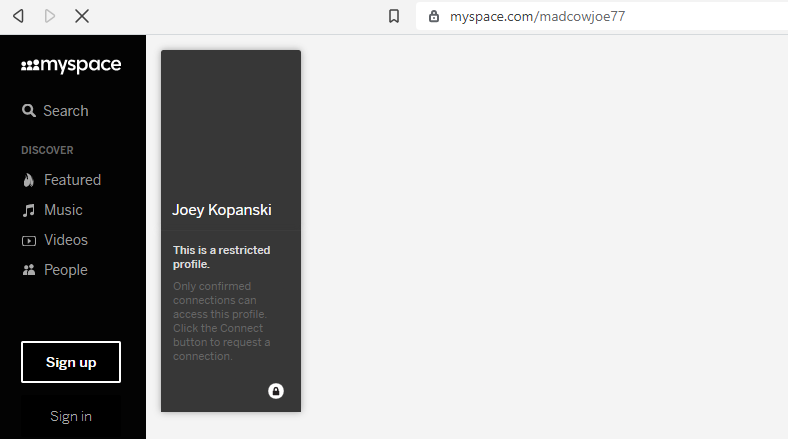Browse the Videos section
This screenshot has width=788, height=439.
[x=66, y=240]
